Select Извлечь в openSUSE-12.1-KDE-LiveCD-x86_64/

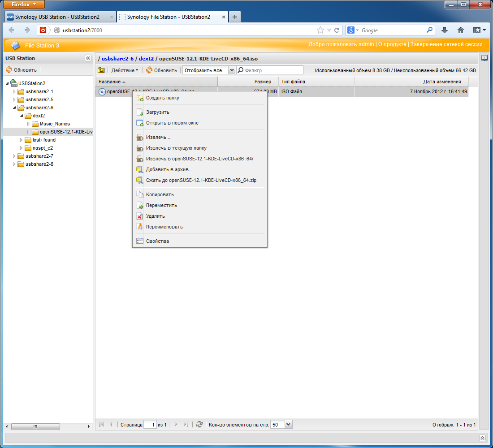199,159
